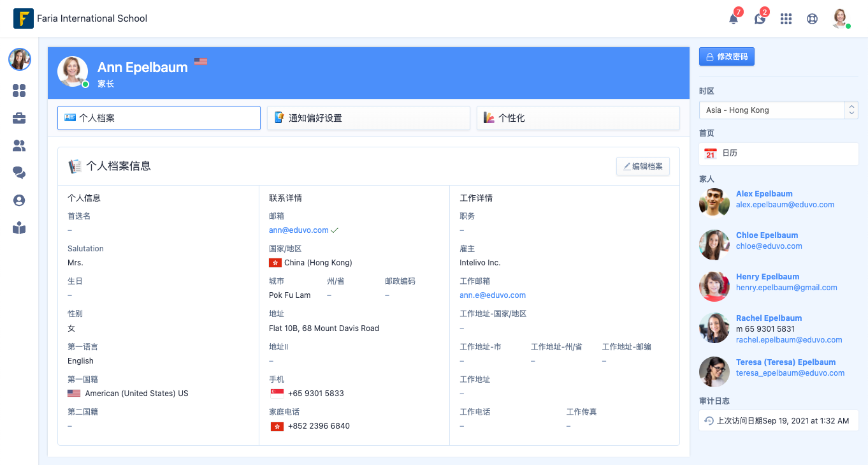Click the 编辑档案 button

(643, 166)
